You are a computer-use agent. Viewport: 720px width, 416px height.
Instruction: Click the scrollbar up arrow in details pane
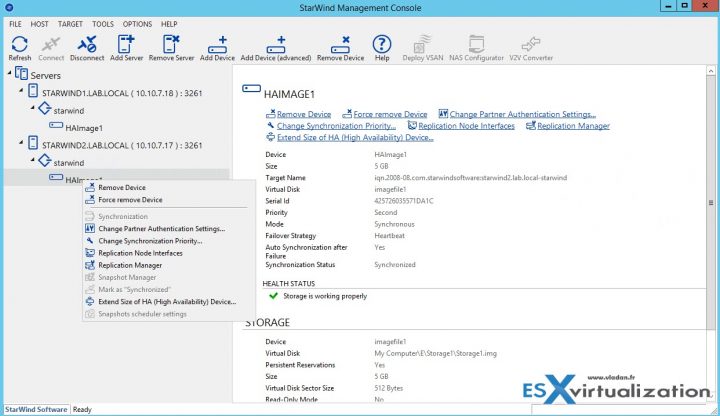coord(711,71)
